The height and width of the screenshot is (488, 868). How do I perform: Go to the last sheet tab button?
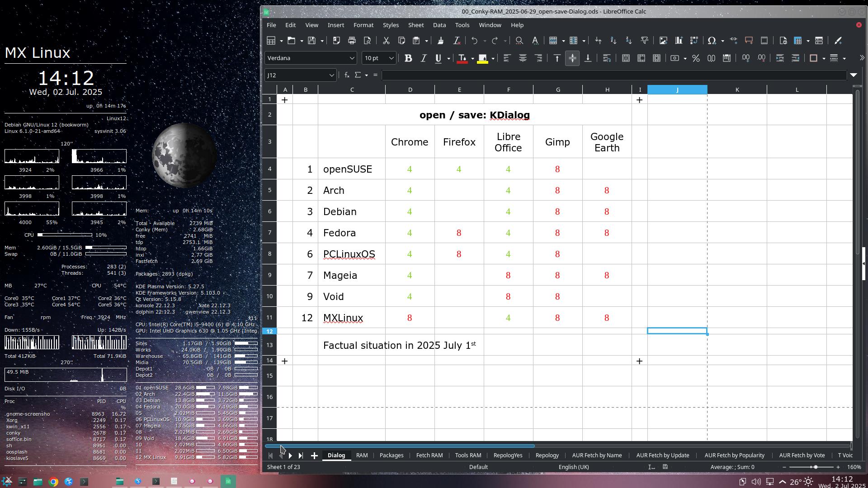coord(301,455)
